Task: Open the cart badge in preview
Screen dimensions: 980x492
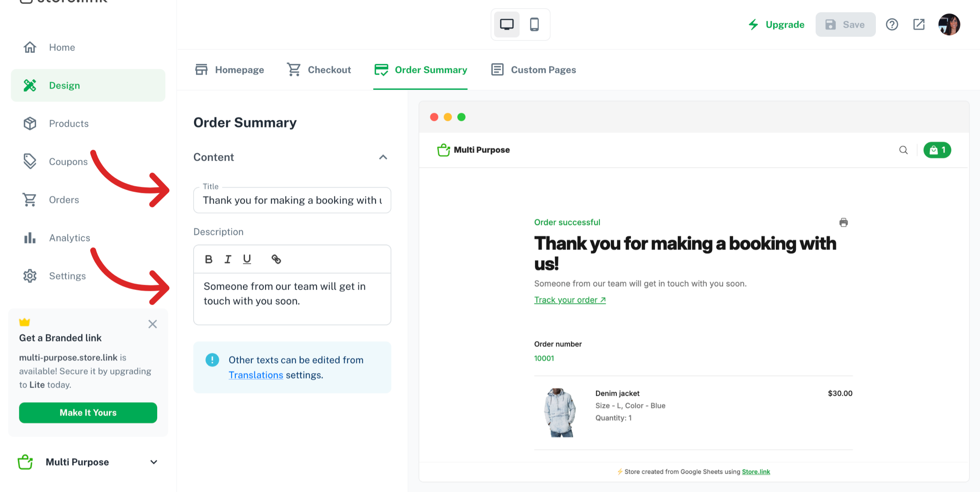Action: [937, 150]
